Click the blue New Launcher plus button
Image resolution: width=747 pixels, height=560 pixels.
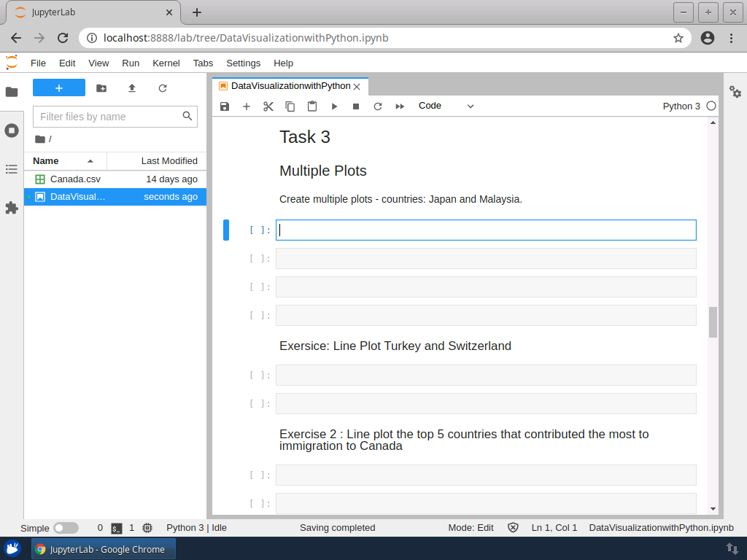point(59,88)
